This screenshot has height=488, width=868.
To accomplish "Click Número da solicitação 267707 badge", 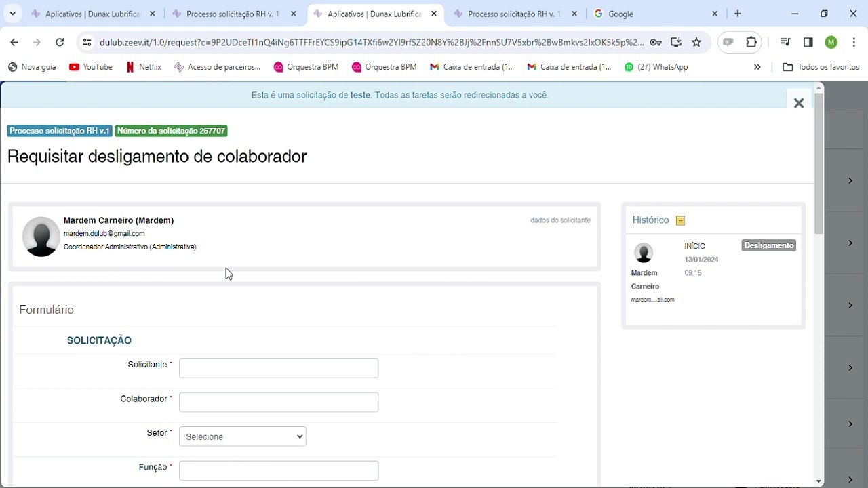I will [171, 131].
